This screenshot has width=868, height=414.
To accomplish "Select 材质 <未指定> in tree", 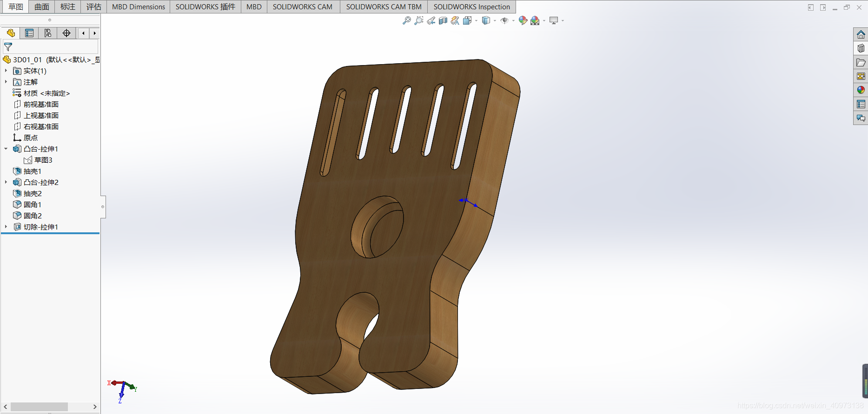I will (41, 93).
